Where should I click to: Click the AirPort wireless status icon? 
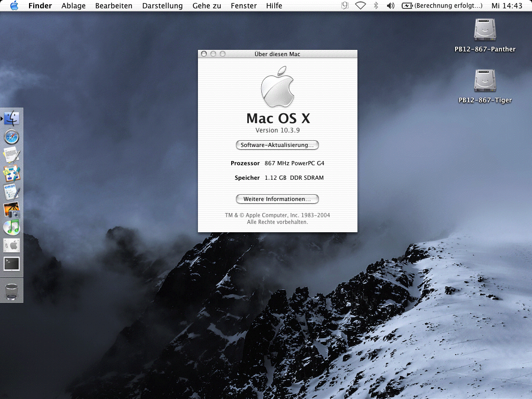361,5
